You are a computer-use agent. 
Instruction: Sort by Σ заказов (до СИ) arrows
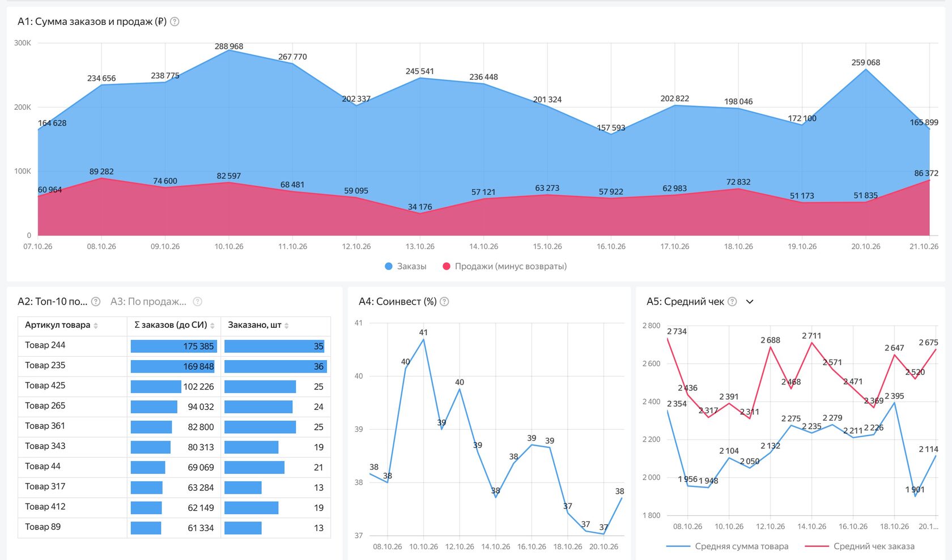[212, 326]
